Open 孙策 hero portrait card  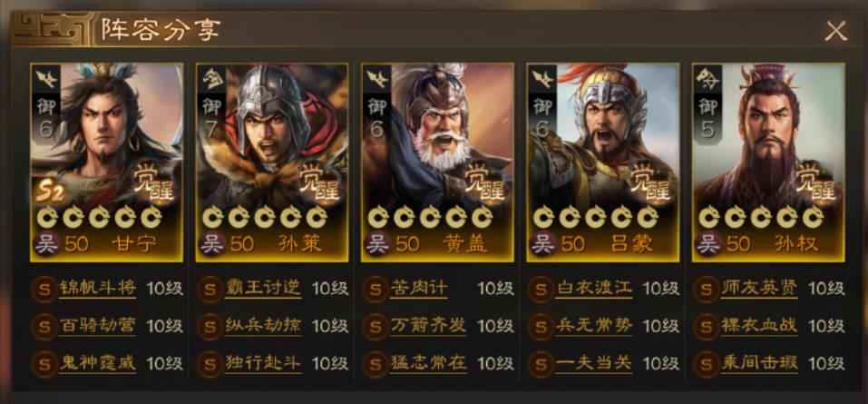coord(272,163)
